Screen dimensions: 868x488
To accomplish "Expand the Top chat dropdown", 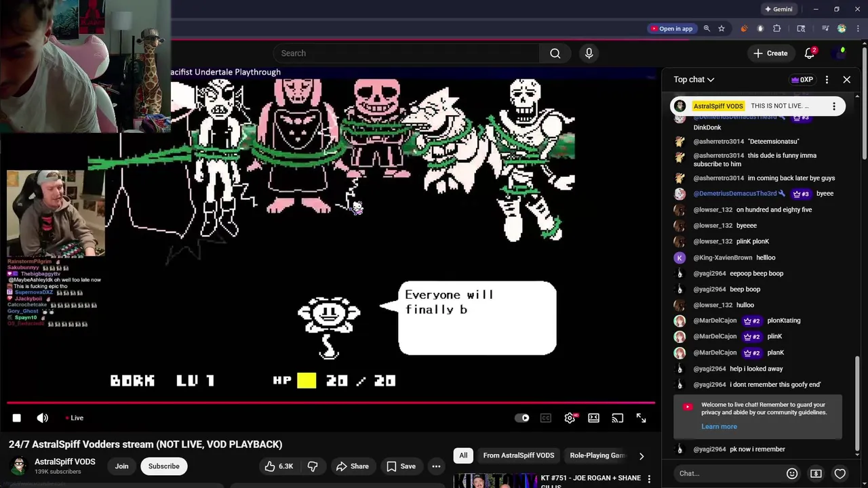I will (694, 79).
